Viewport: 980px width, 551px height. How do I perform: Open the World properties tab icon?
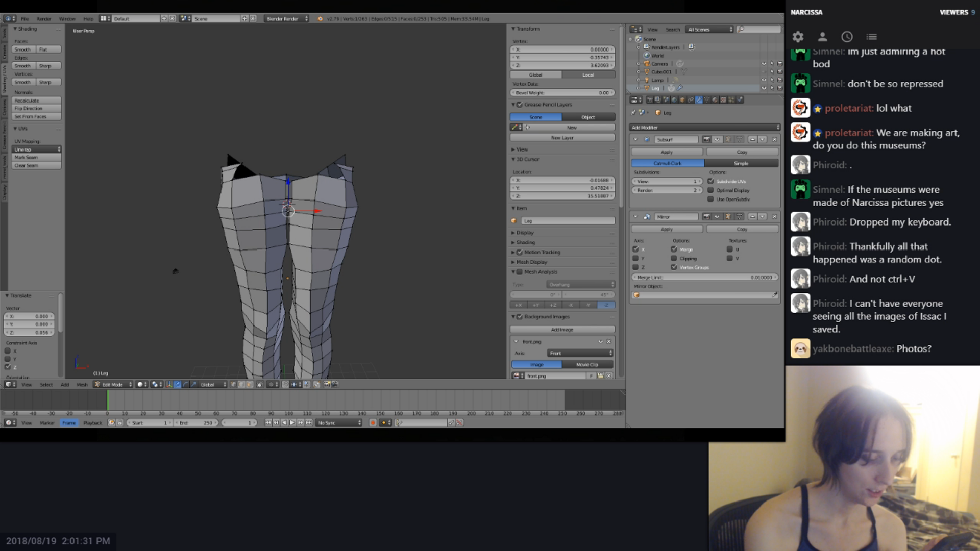[674, 100]
